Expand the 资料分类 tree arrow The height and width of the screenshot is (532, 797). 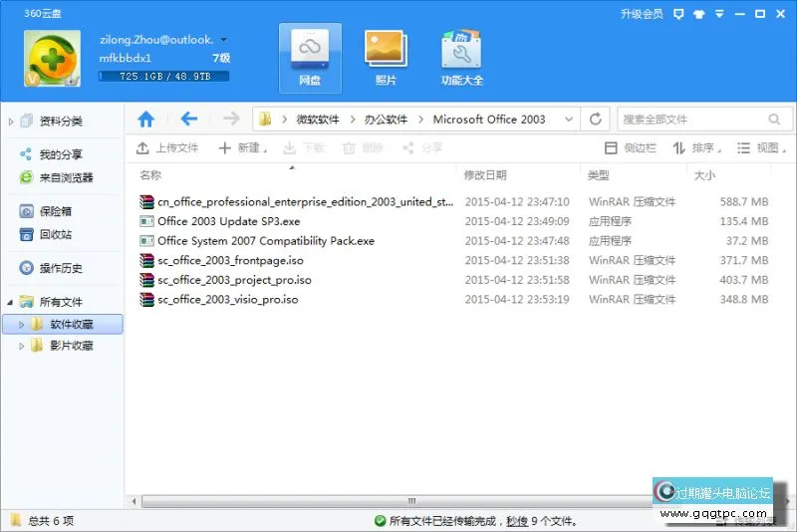tap(11, 122)
